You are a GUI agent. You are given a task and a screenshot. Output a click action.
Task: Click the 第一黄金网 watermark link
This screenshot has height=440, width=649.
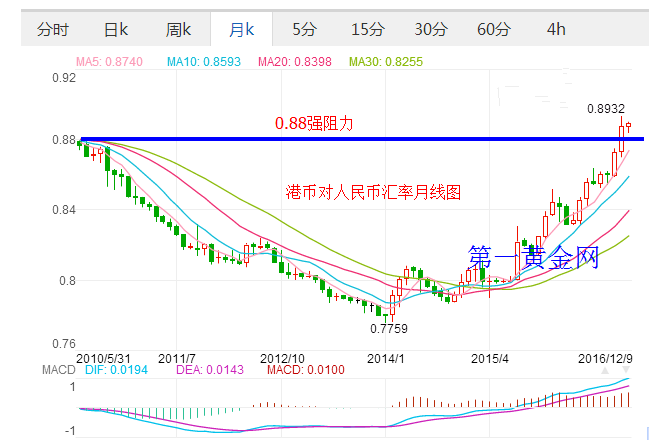(x=533, y=260)
